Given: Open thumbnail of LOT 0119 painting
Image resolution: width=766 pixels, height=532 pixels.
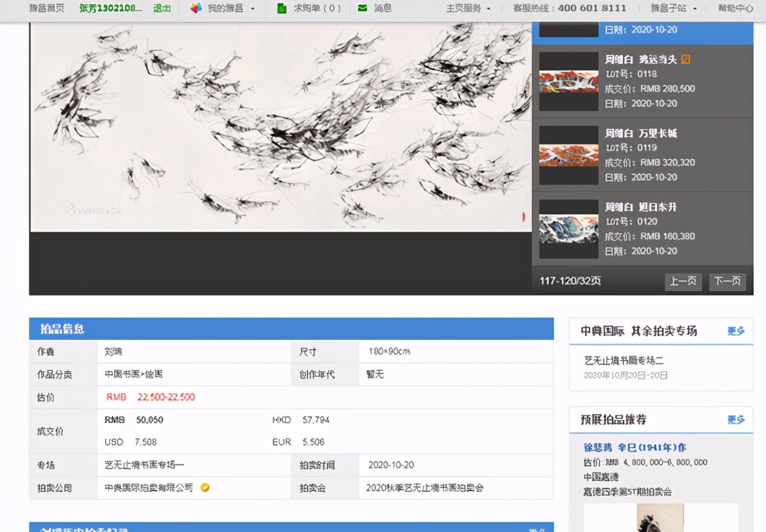Looking at the screenshot, I should [x=569, y=155].
